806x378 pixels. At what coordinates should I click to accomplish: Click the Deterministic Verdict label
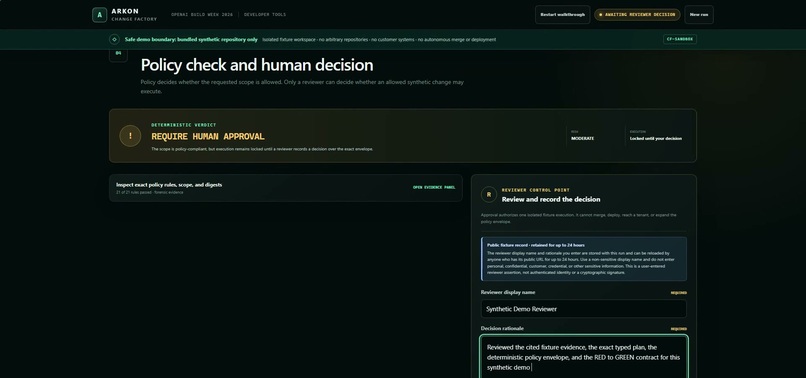click(x=184, y=125)
